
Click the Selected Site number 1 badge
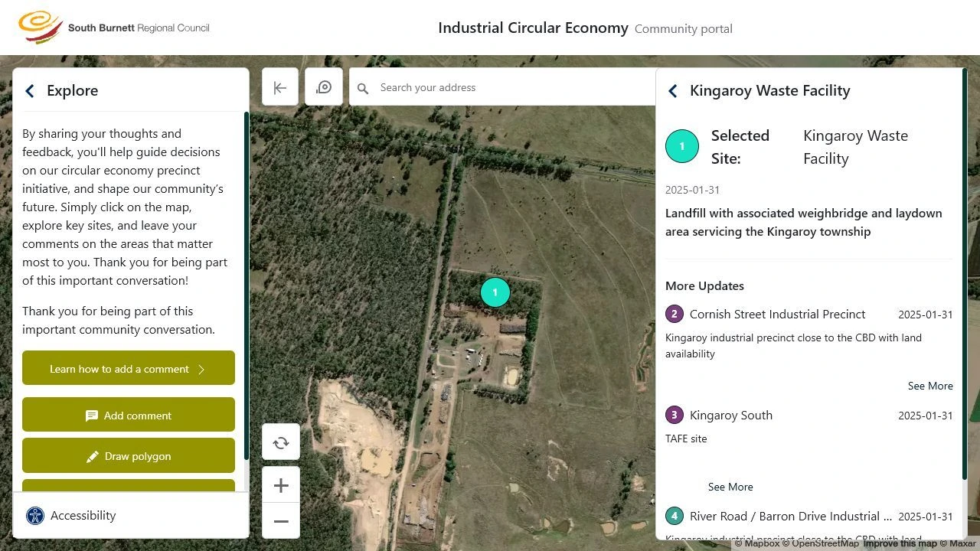(682, 146)
